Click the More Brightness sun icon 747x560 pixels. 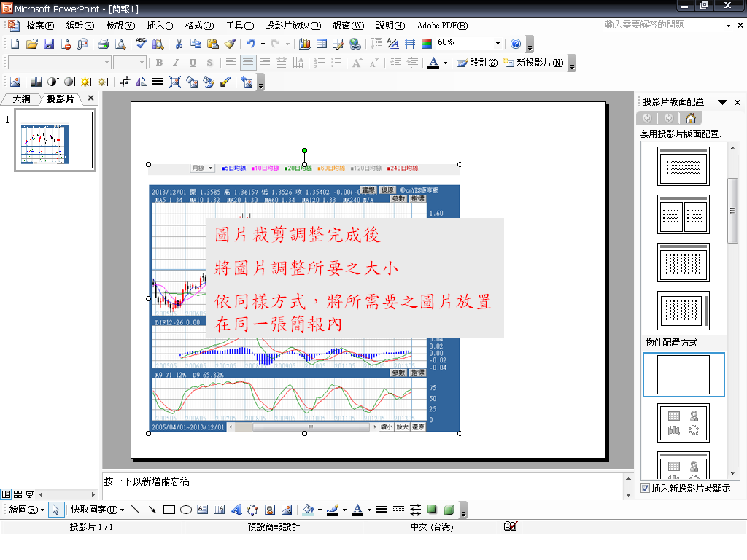(86, 82)
